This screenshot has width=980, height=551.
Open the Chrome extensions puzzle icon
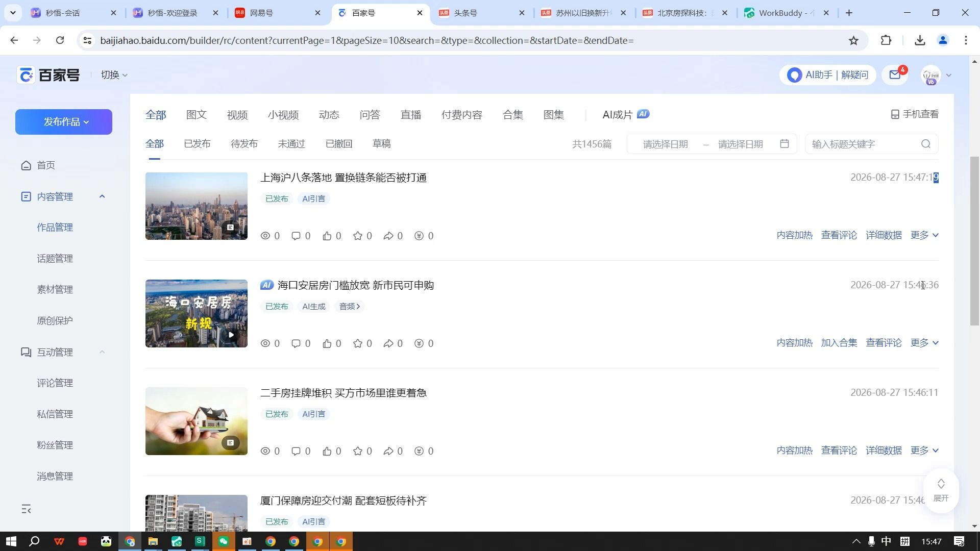point(886,40)
